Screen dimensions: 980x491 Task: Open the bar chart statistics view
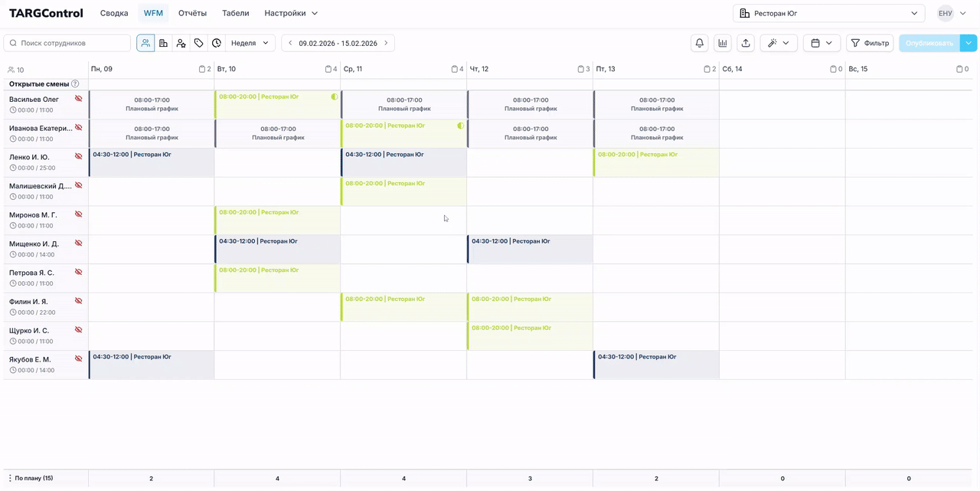[722, 44]
